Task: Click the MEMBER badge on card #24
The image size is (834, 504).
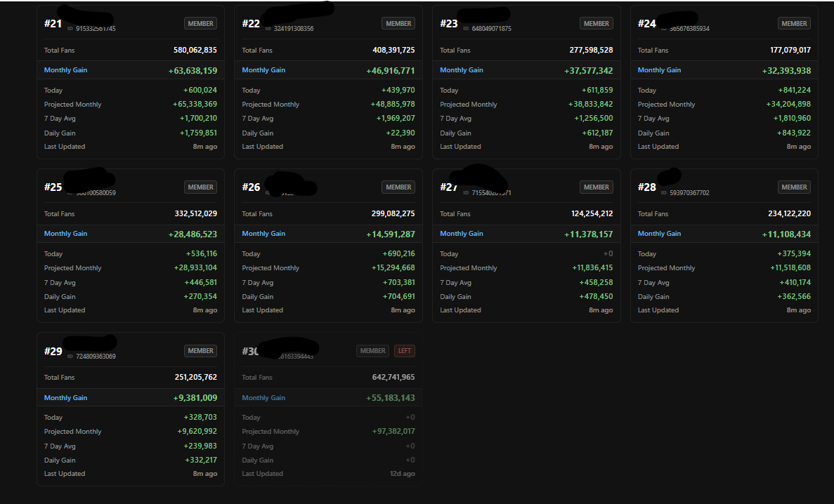Action: tap(794, 23)
